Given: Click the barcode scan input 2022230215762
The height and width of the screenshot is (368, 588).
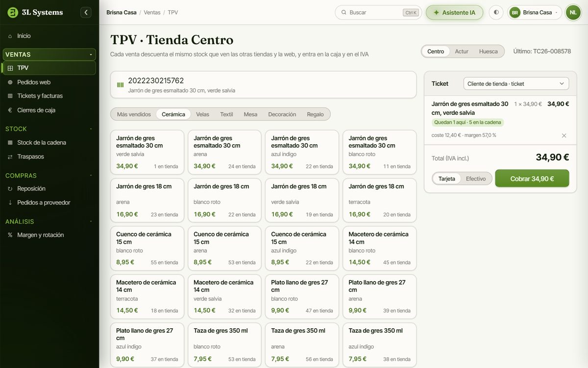Looking at the screenshot, I should click(263, 85).
